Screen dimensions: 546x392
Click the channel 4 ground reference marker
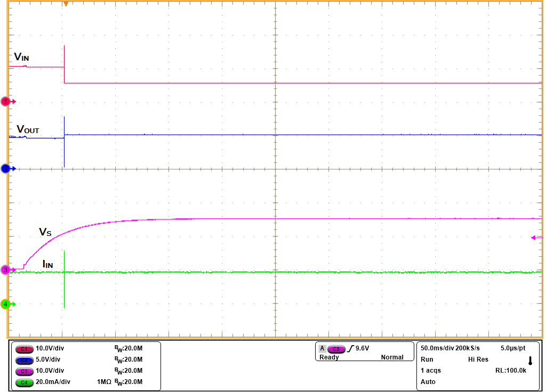tap(5, 304)
